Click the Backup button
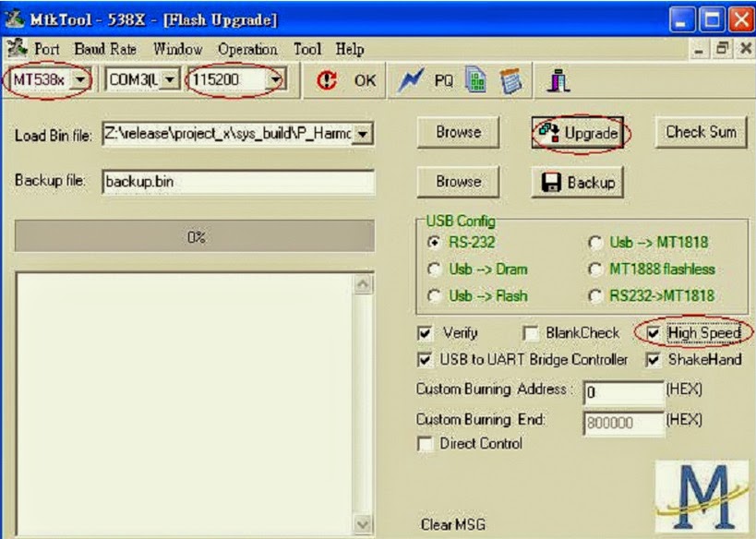This screenshot has height=539, width=756. tap(578, 182)
